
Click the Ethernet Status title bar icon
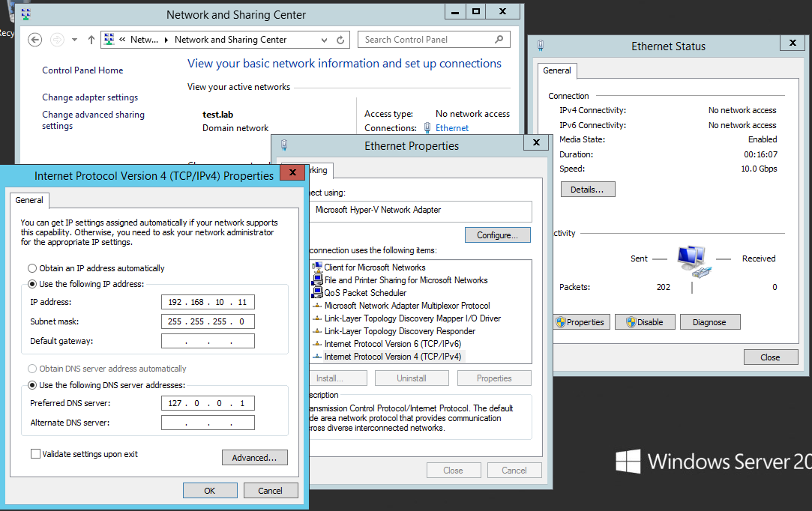[541, 46]
